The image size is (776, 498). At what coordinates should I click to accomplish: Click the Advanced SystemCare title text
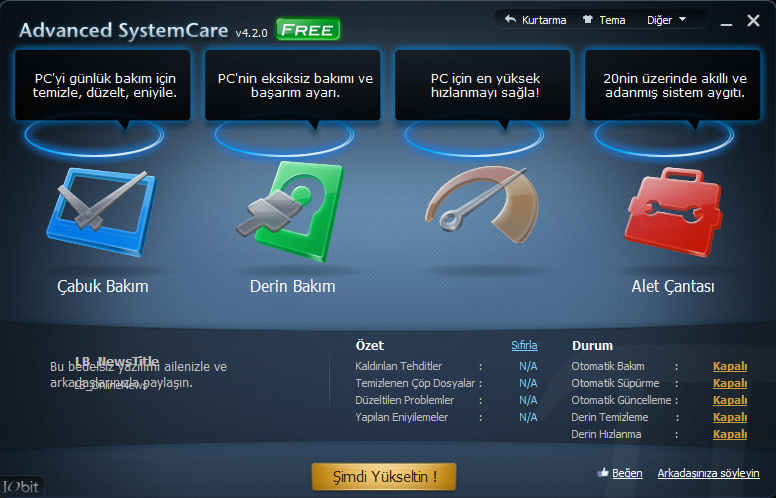click(x=124, y=30)
